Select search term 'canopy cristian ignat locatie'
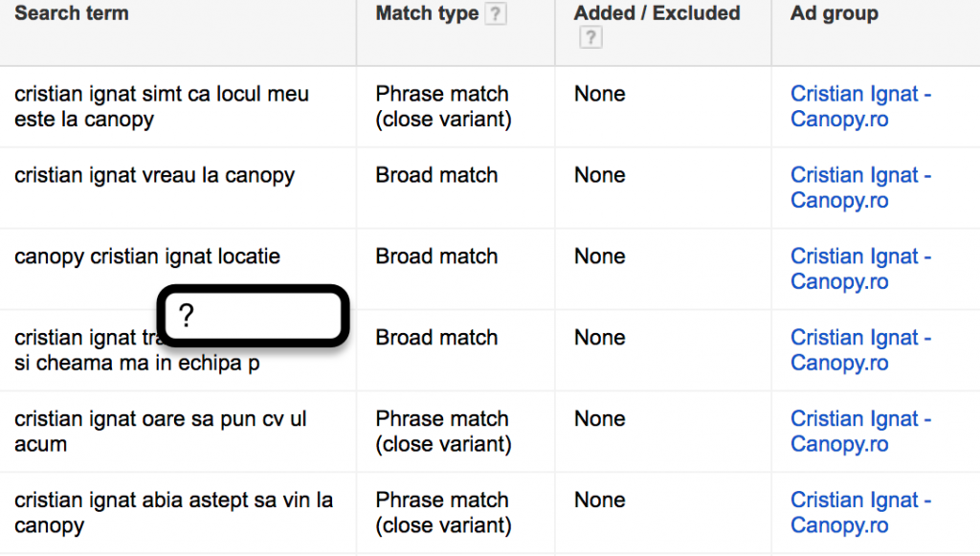Screen dimensions: 980x556 (147, 256)
